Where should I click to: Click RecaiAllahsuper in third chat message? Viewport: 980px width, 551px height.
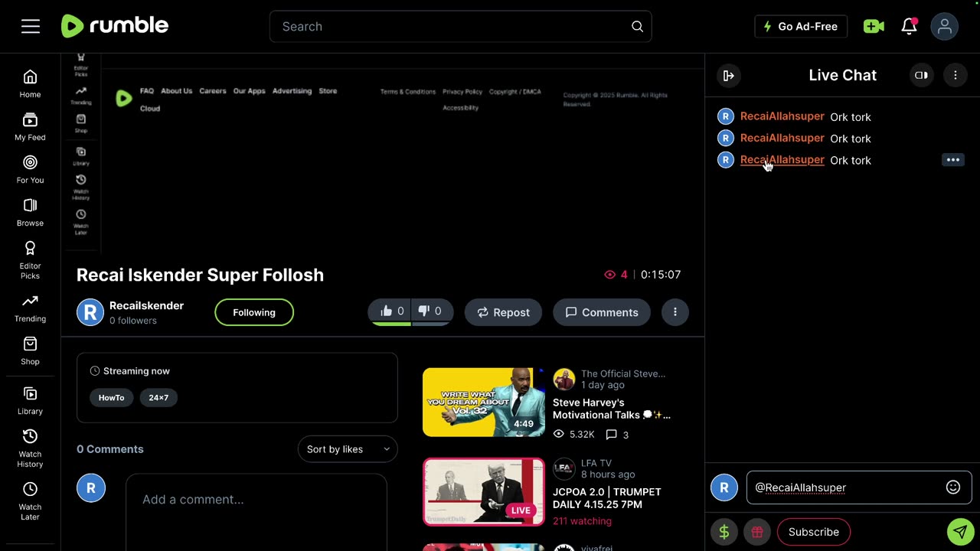click(x=782, y=159)
